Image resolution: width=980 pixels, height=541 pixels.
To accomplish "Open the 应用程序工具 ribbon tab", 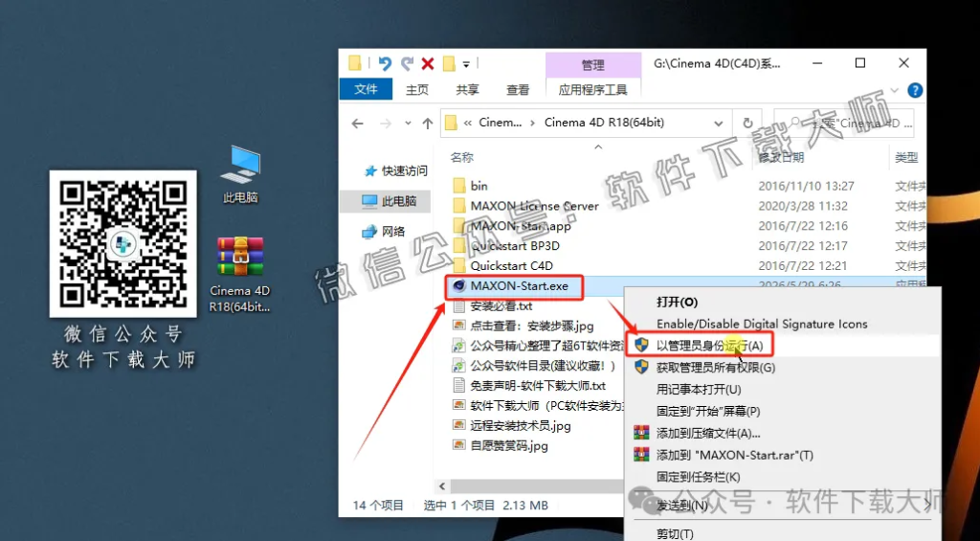I will [x=592, y=90].
